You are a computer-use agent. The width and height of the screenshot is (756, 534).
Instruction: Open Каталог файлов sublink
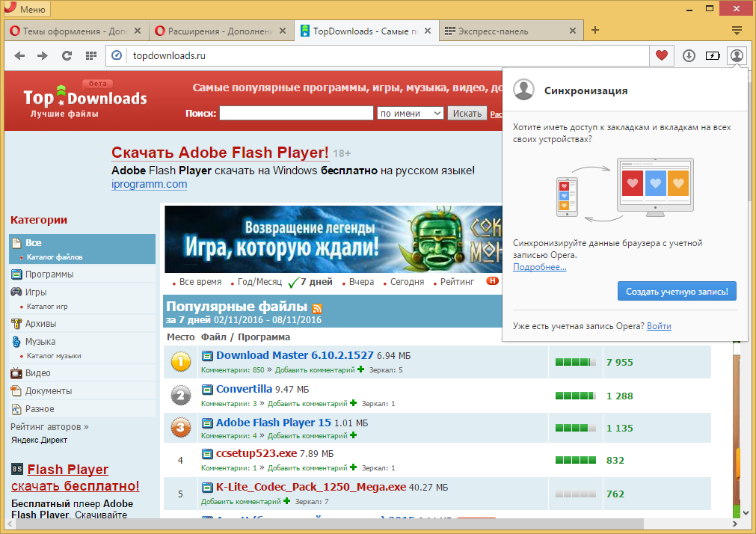(55, 257)
